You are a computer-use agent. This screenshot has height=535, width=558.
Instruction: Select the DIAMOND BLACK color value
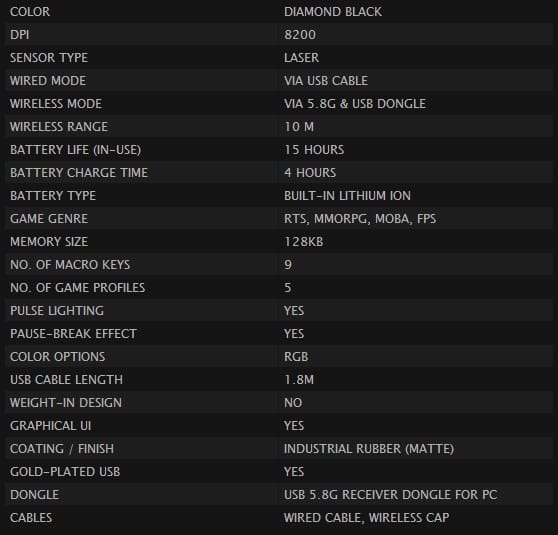click(333, 12)
